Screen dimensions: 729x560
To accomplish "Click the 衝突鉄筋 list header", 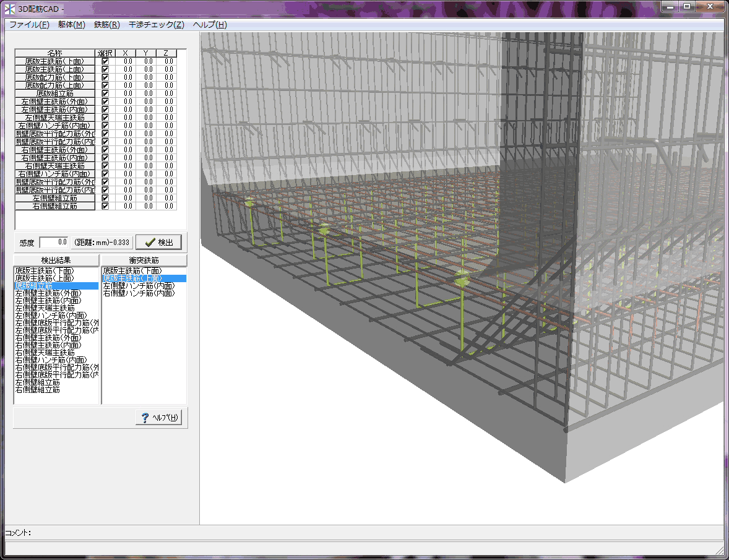I will point(144,260).
